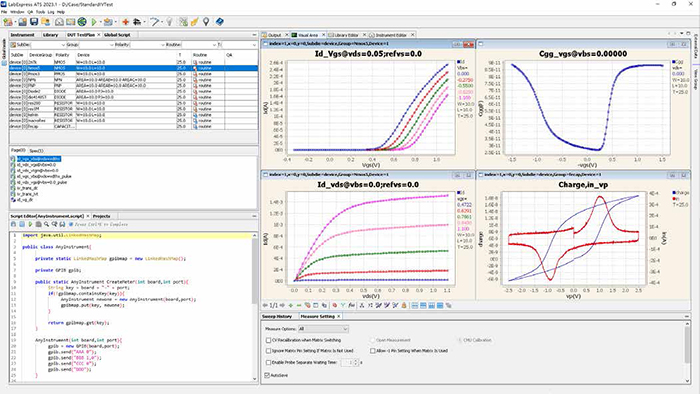Switch to the Sweep History tab

click(x=277, y=316)
